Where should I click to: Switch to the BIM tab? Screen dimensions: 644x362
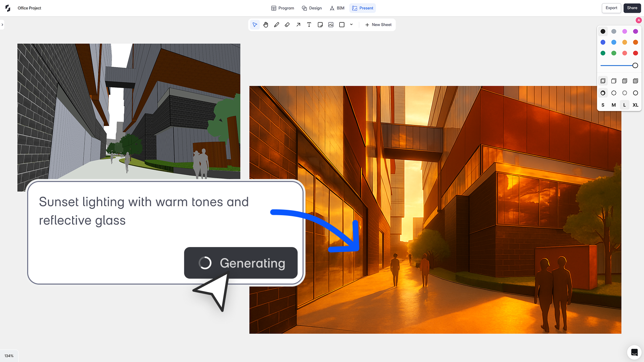[x=337, y=8]
